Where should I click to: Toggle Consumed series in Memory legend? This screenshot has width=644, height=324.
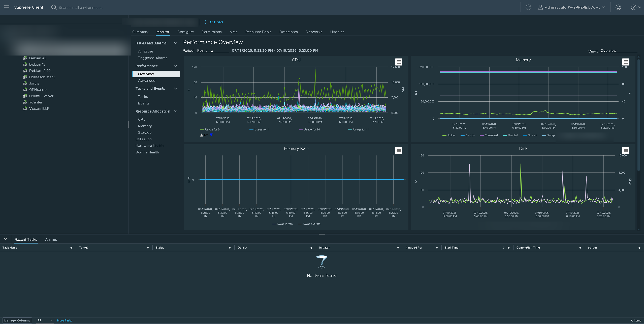coord(489,135)
